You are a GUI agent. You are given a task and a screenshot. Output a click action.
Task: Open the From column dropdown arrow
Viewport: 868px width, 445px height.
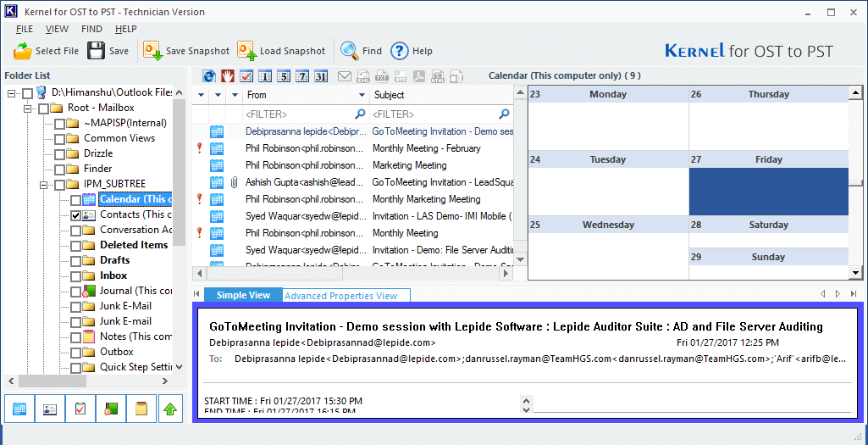click(361, 95)
